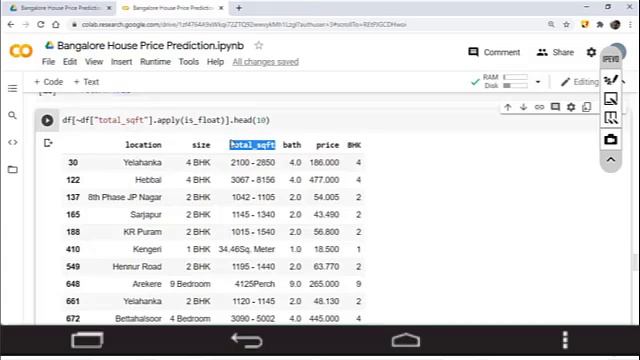This screenshot has width=640, height=360.
Task: Open the find and replace search icon
Action: pyautogui.click(x=13, y=116)
